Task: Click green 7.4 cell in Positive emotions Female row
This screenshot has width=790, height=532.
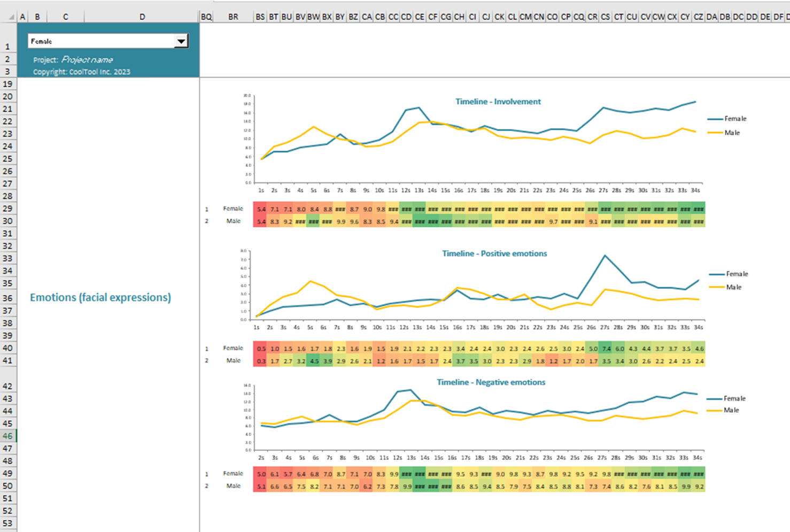Action: tap(606, 349)
